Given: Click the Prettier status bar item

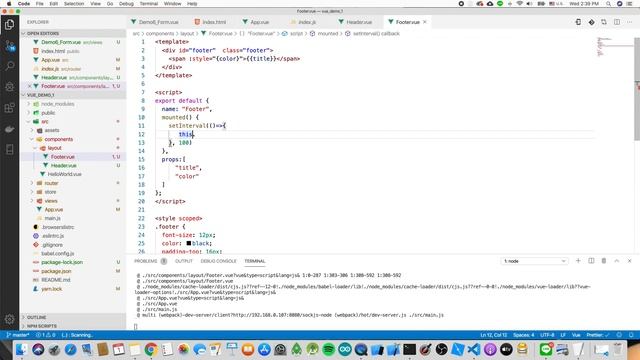Looking at the screenshot, I should coord(598,335).
